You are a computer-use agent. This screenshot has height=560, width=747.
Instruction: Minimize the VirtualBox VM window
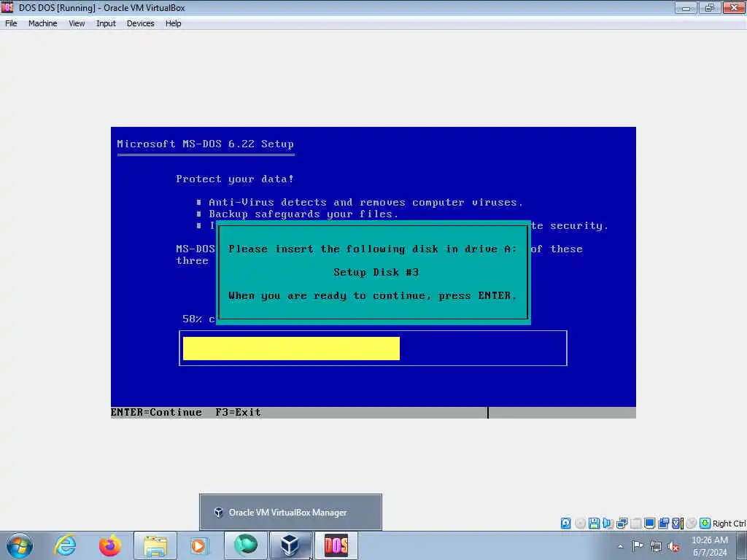686,7
